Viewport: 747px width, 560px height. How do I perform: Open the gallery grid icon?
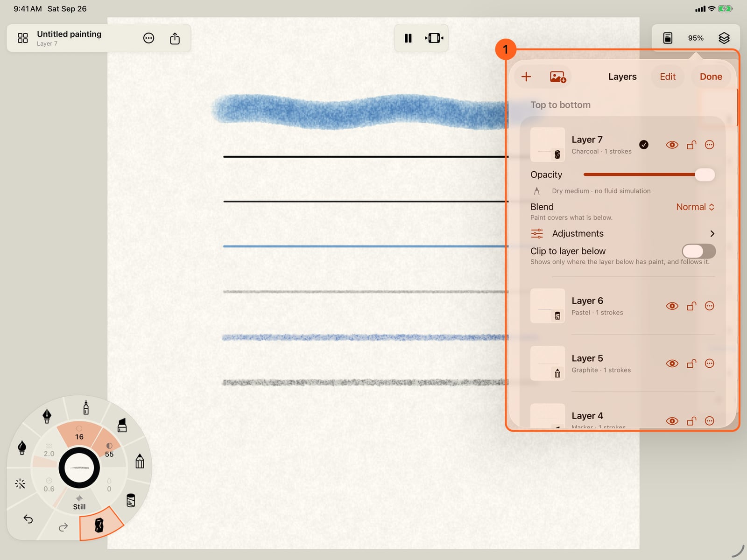click(22, 38)
